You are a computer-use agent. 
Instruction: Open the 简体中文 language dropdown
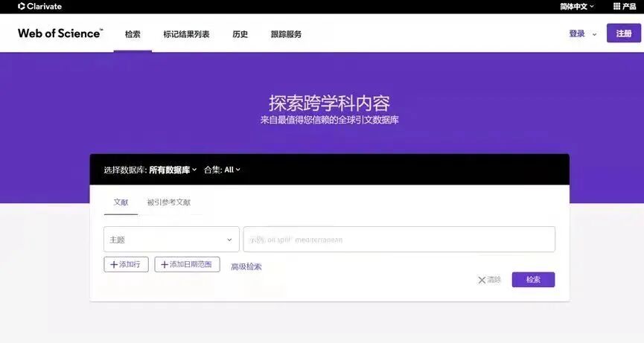(577, 6)
